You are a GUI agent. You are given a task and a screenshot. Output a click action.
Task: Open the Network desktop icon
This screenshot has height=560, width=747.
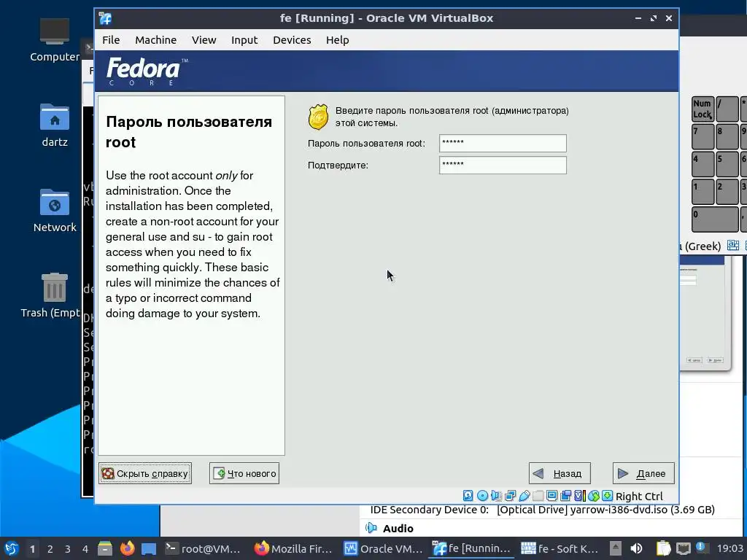pyautogui.click(x=54, y=211)
